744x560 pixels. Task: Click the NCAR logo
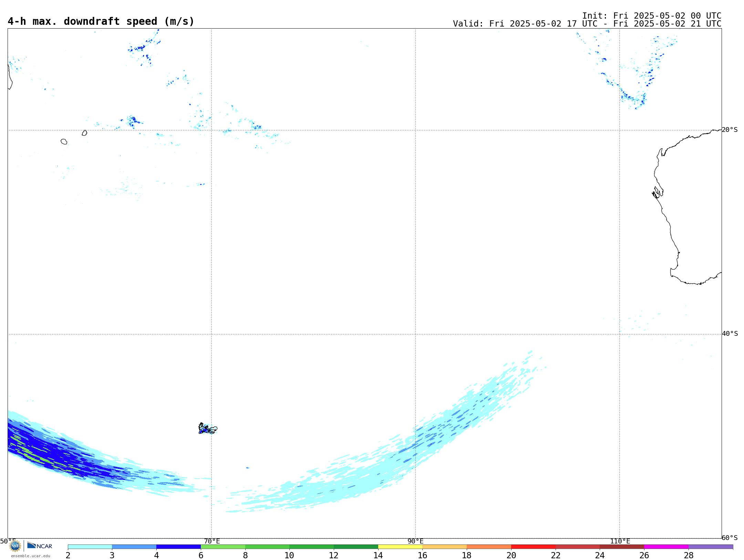tap(40, 546)
